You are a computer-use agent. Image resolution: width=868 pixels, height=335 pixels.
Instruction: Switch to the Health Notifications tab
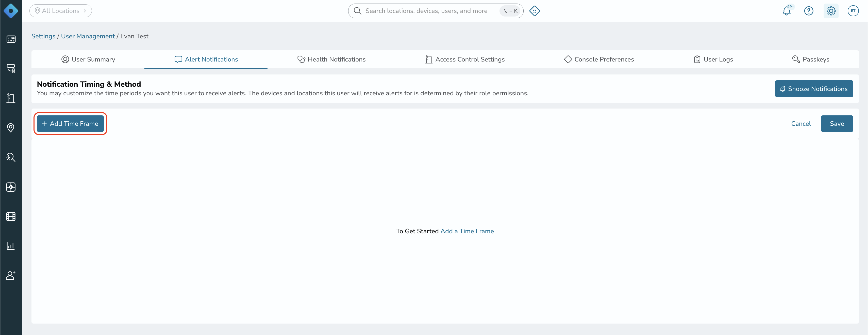coord(331,59)
